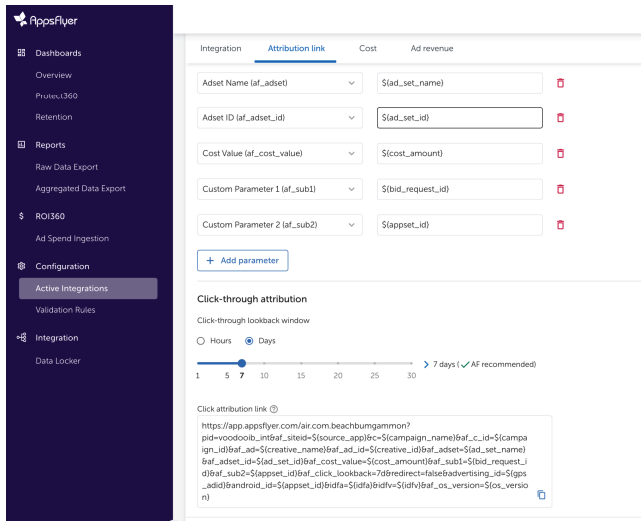Open the Custom Parameter 2 (af_sub2) dropdown
This screenshot has height=526, width=641.
pos(280,225)
